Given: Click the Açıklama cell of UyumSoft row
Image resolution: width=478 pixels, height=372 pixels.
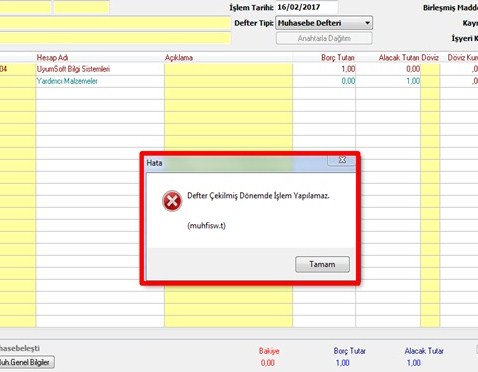Looking at the screenshot, I should click(x=228, y=69).
